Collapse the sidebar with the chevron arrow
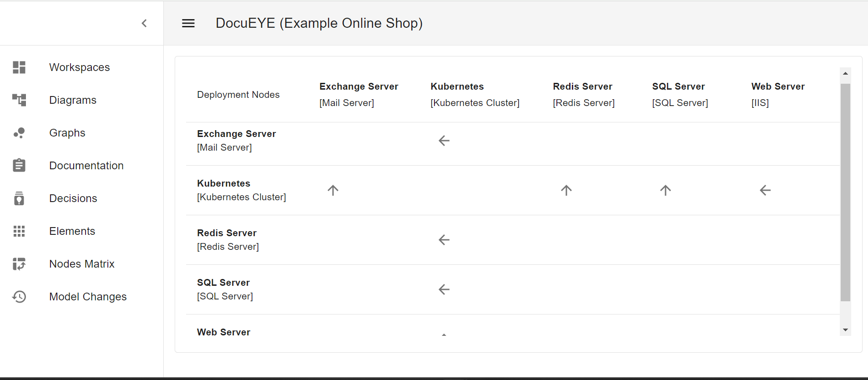This screenshot has height=380, width=868. [144, 23]
